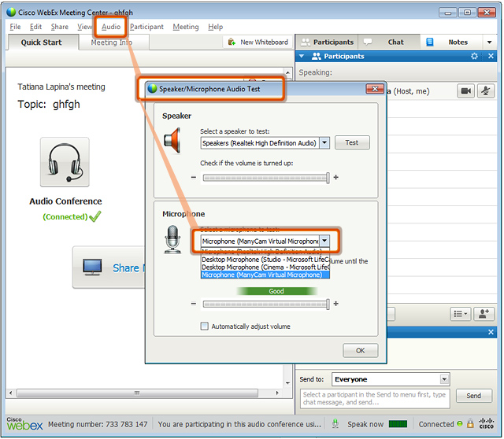Collapse the Participants panel triangle

pyautogui.click(x=302, y=56)
